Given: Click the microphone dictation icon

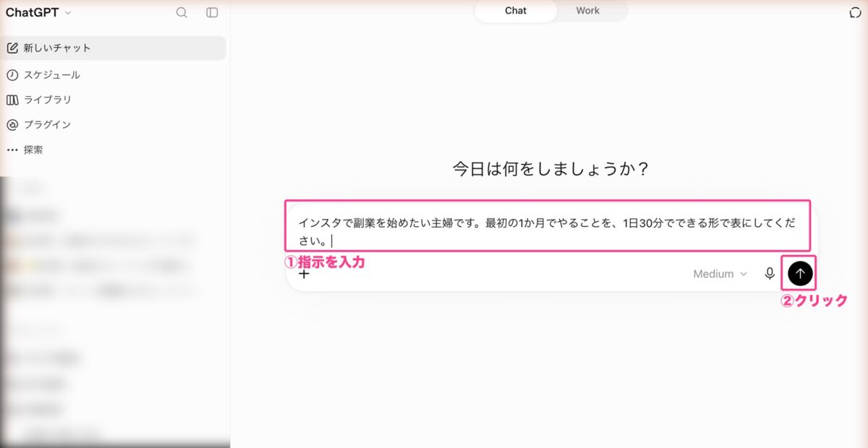Looking at the screenshot, I should 770,274.
